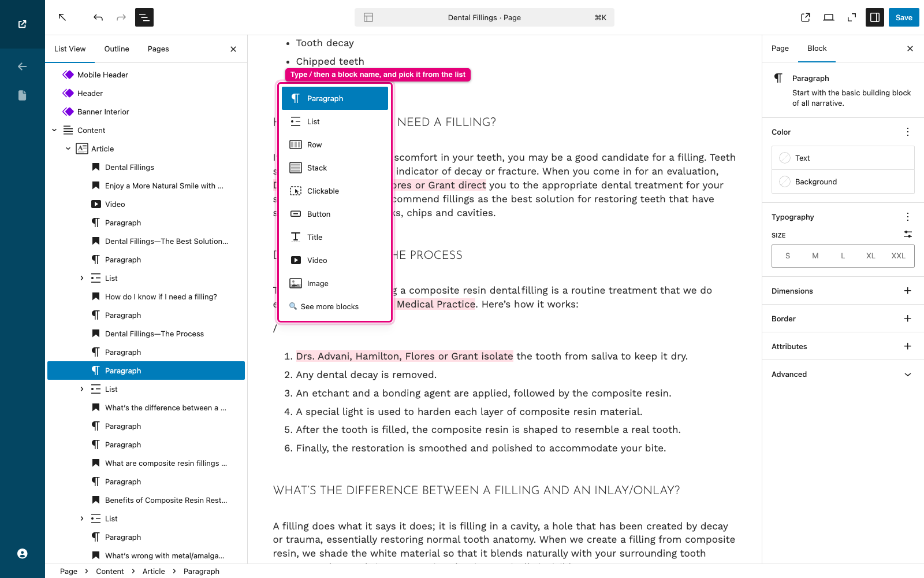Expand the List block below 'Benefits of Composite'
Viewport: 924px width, 578px height.
(x=82, y=518)
